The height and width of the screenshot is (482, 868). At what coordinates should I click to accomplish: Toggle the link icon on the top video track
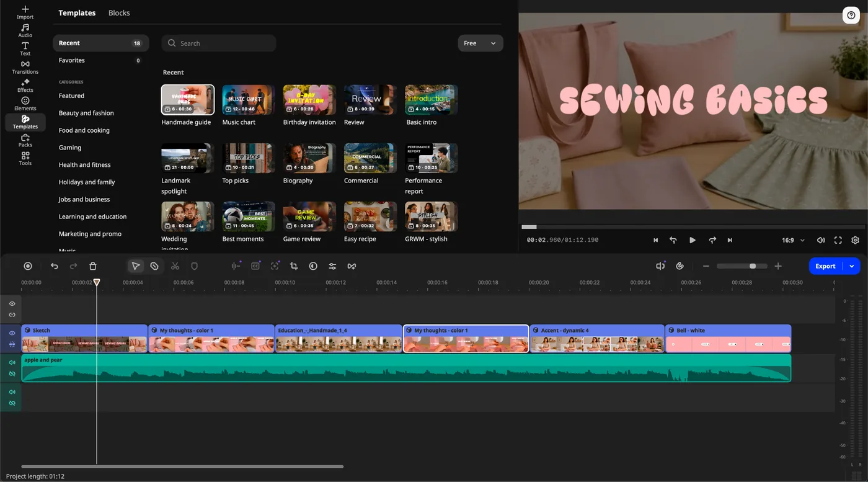(x=12, y=315)
